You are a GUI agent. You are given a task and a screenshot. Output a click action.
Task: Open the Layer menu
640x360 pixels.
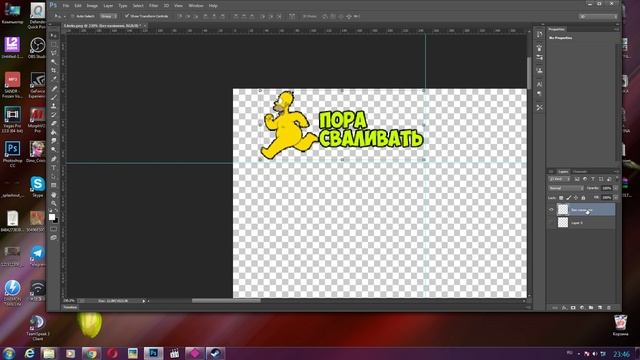(108, 6)
